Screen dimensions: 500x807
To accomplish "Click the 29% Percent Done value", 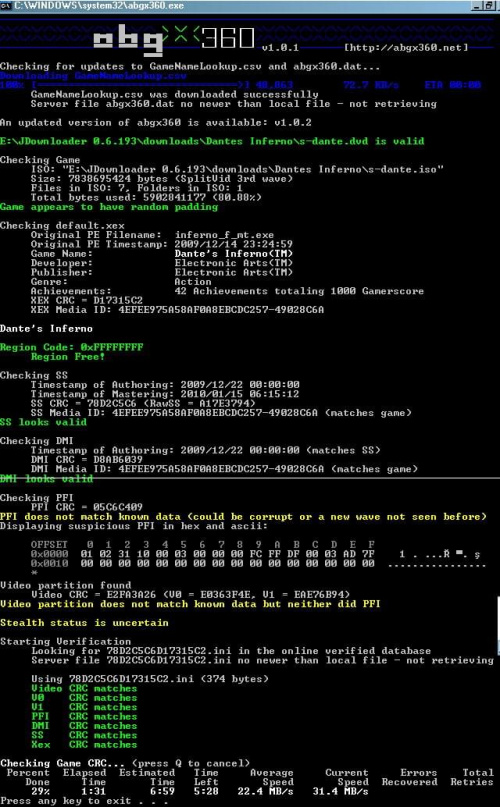I will coord(40,791).
